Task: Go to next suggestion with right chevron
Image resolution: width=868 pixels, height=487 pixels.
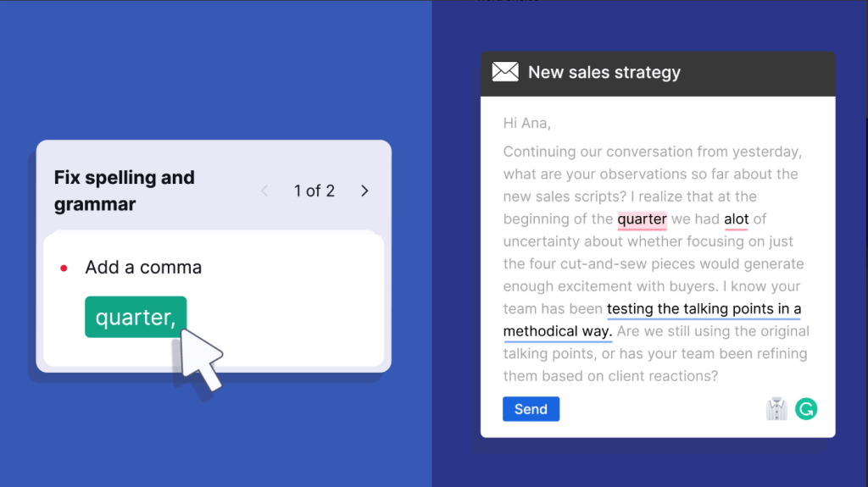Action: (x=364, y=191)
